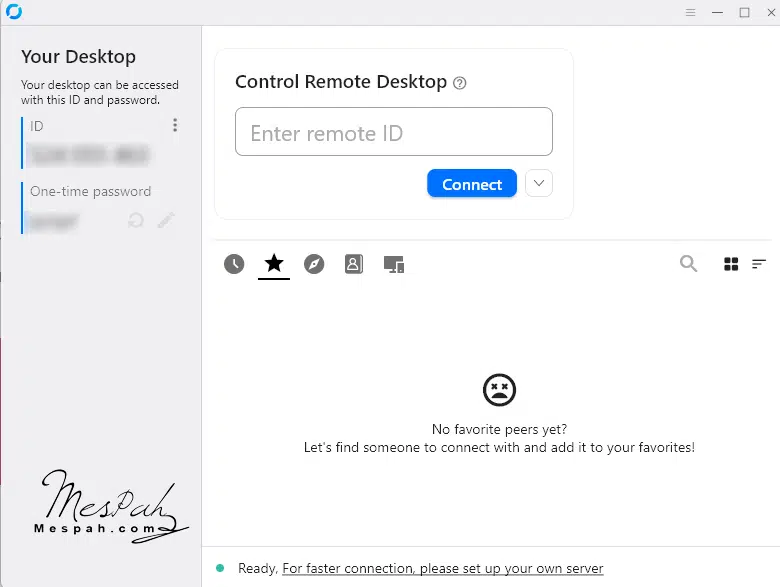Open the Discovered peers compass tab
Screen dimensions: 780x587
click(314, 264)
